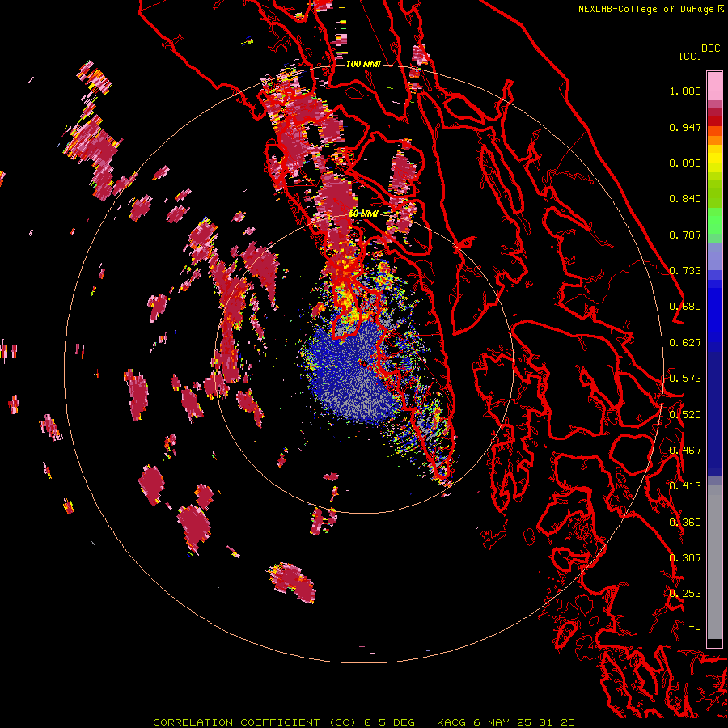This screenshot has height=728, width=728.
Task: Pick the light pink swatch on the color bar
Action: click(x=714, y=86)
